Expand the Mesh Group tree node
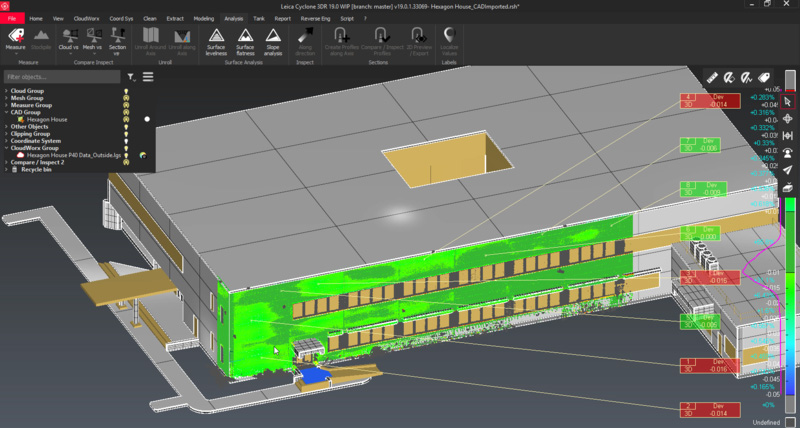The image size is (800, 428). click(x=6, y=98)
